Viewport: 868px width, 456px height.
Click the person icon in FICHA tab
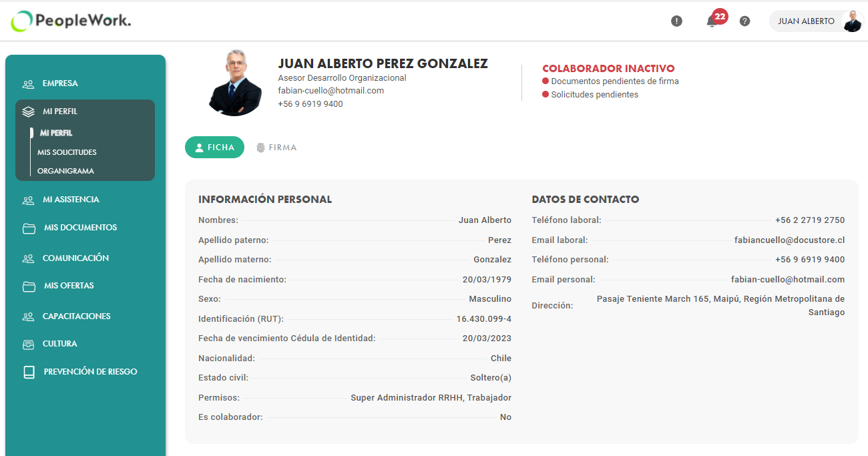(x=199, y=148)
